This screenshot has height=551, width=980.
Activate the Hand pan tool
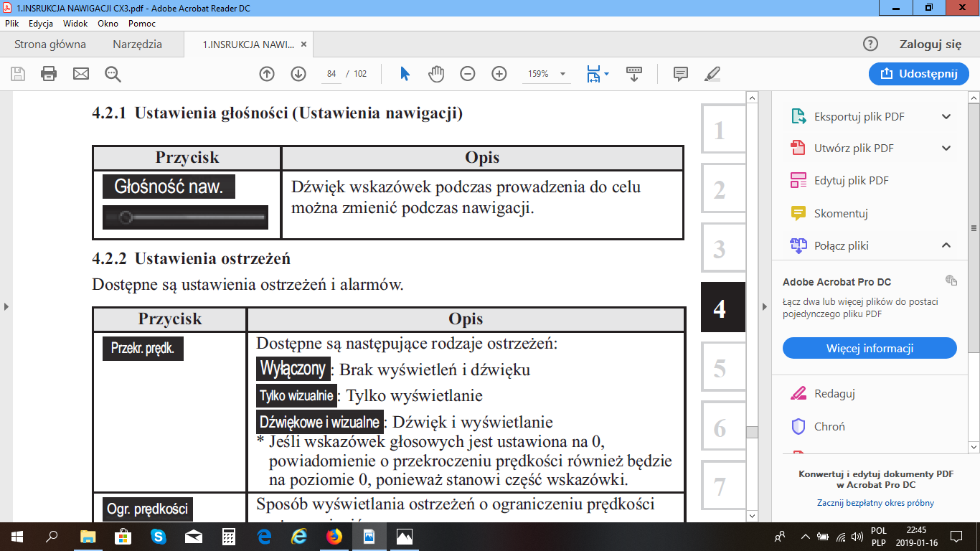click(436, 74)
